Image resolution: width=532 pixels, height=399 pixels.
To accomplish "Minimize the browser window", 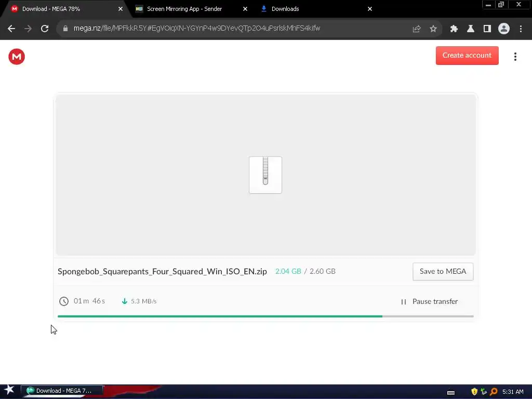I will coord(488,5).
